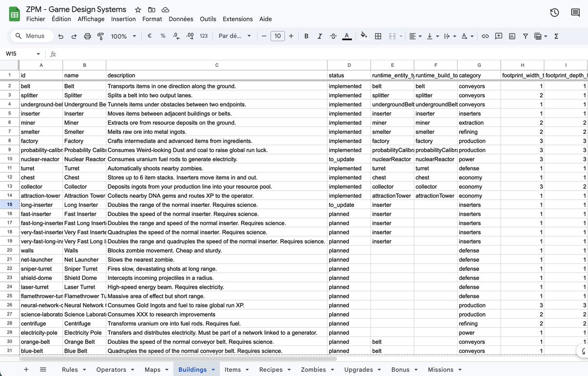Print the spreadsheet
The height and width of the screenshot is (376, 588).
click(x=88, y=36)
